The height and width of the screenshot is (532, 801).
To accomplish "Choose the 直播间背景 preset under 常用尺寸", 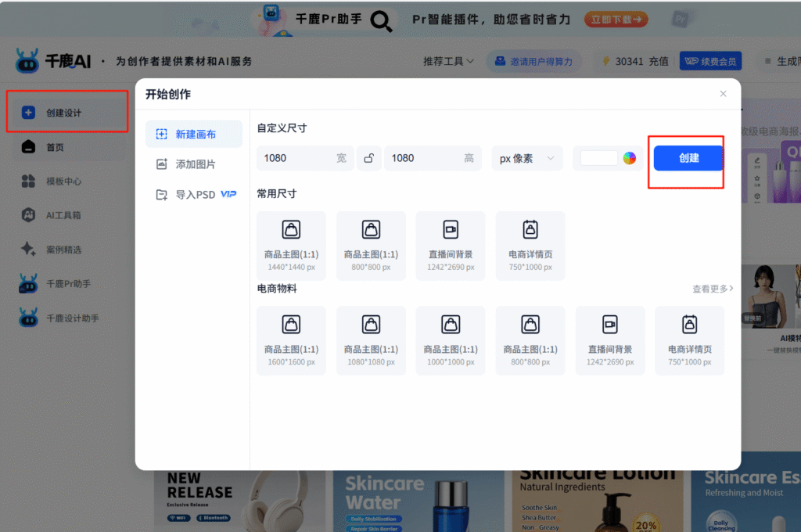I will tap(451, 245).
